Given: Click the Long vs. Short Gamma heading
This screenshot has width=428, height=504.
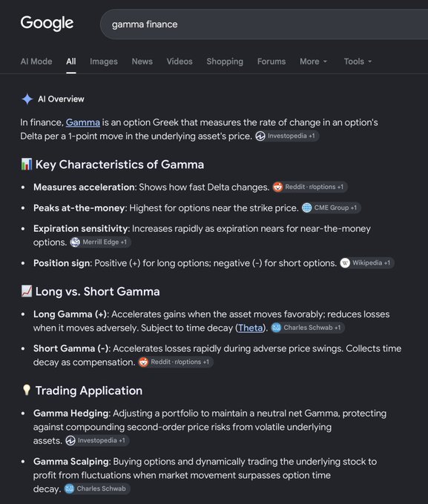Looking at the screenshot, I should (97, 291).
